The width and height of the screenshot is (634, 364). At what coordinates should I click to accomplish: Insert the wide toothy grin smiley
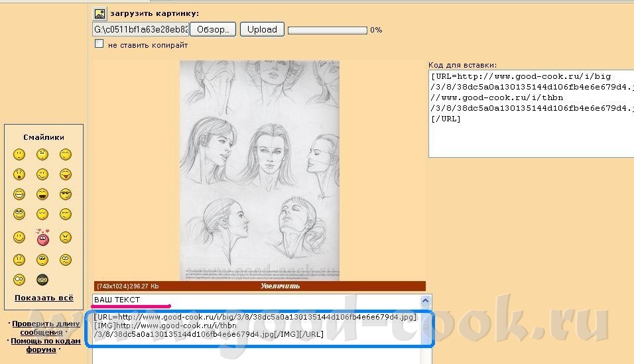[x=19, y=194]
